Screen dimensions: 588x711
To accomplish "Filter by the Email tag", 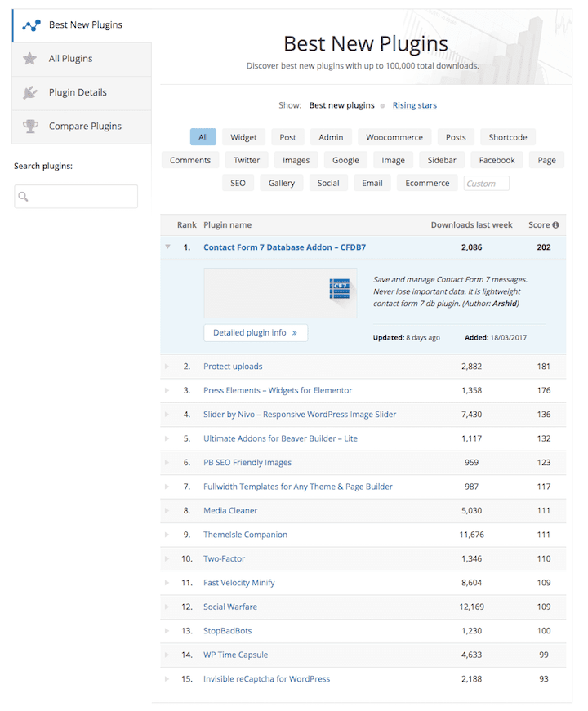I will (372, 183).
